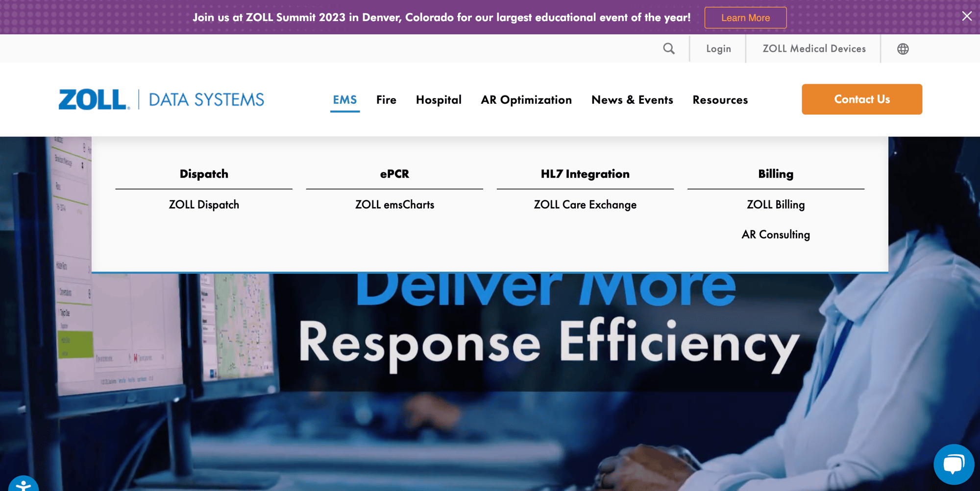The height and width of the screenshot is (491, 980).
Task: Open the live chat bubble
Action: [954, 464]
